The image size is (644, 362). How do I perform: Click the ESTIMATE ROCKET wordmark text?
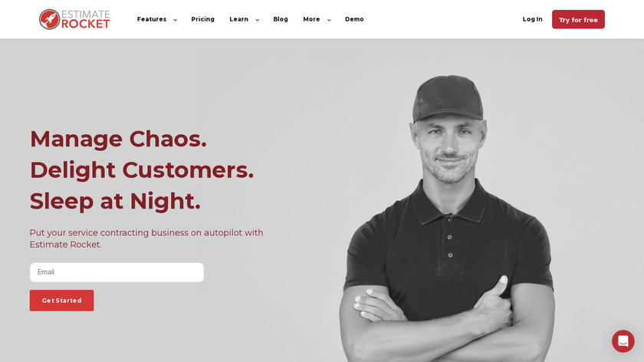86,19
